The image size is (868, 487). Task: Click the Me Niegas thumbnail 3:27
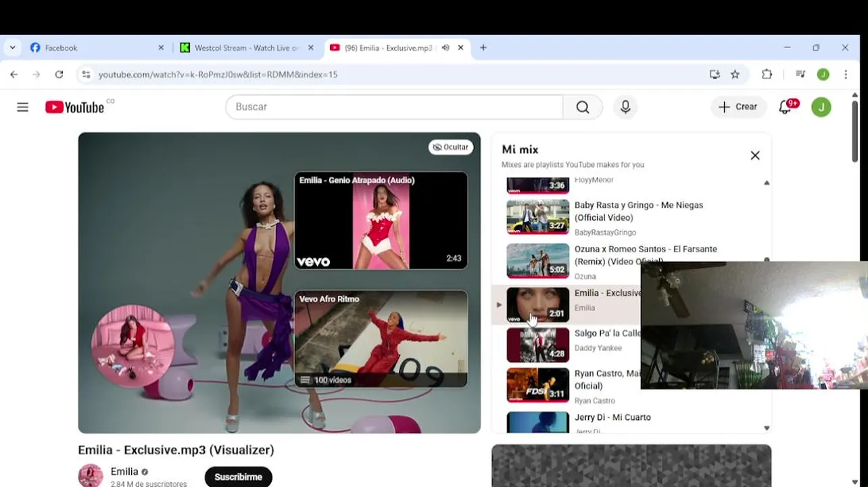538,216
